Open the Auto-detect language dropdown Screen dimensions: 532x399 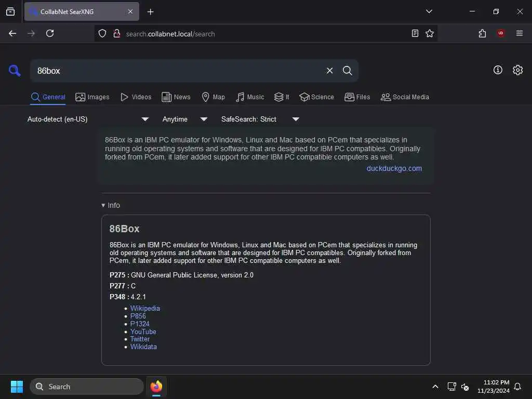[x=88, y=119]
